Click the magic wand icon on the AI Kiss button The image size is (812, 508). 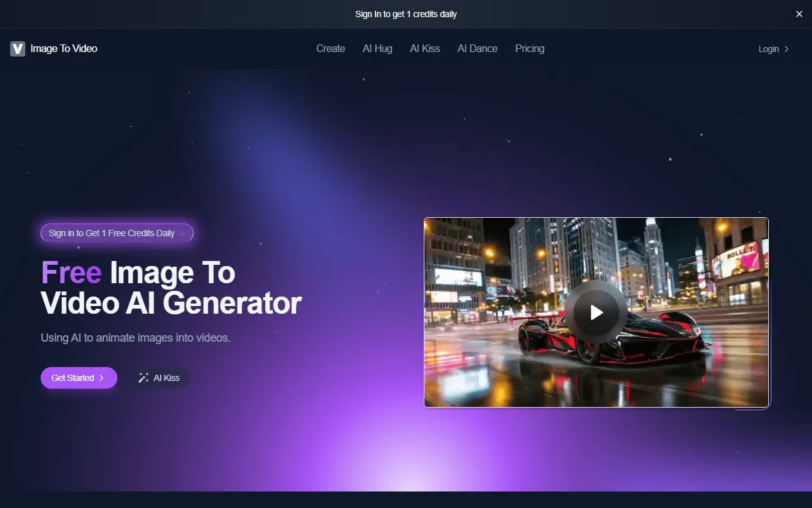point(143,378)
